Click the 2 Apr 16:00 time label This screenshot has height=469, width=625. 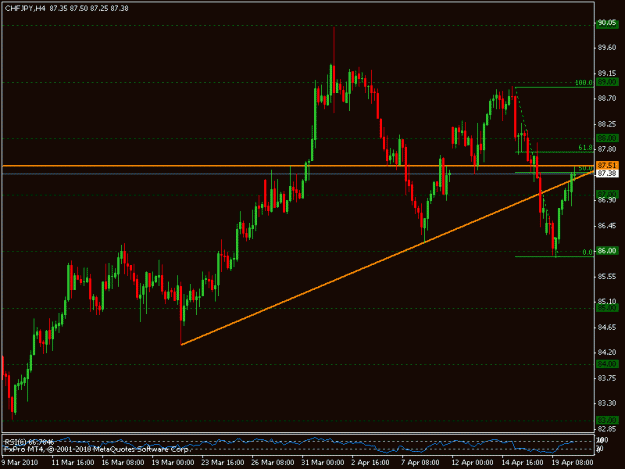pos(370,462)
